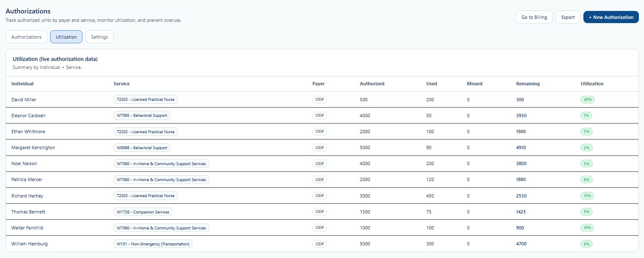Click the authorized value 1500
This screenshot has height=258, width=644.
[x=365, y=212]
